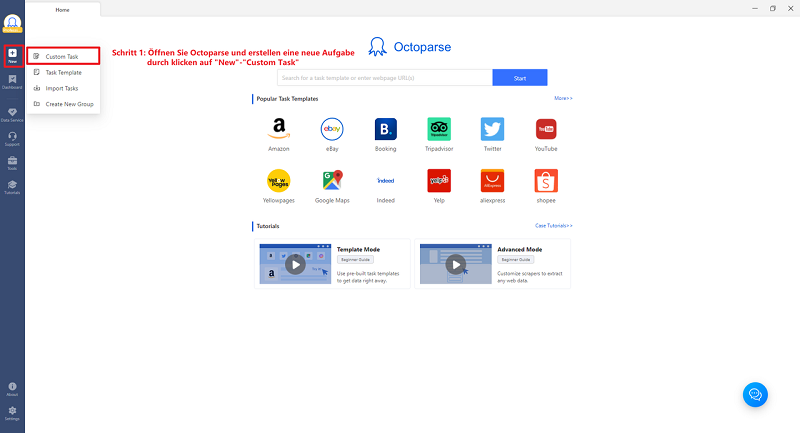Select the shopee task template
800x433 pixels.
(x=546, y=186)
